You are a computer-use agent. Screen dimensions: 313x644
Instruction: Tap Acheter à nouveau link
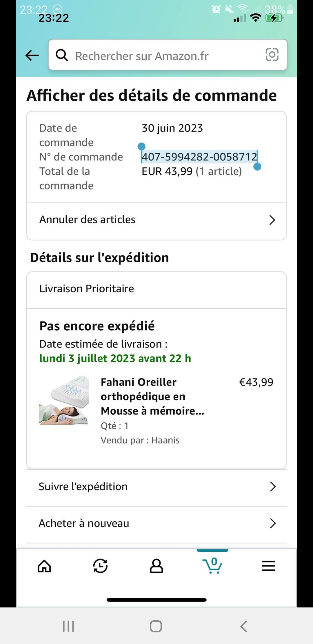pyautogui.click(x=84, y=523)
